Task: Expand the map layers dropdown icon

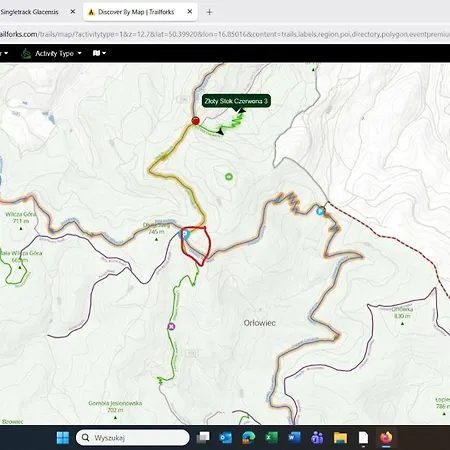Action: [x=99, y=53]
